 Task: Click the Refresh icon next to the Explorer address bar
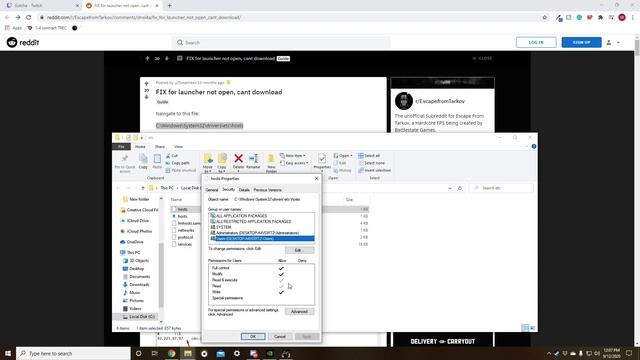tap(460, 188)
